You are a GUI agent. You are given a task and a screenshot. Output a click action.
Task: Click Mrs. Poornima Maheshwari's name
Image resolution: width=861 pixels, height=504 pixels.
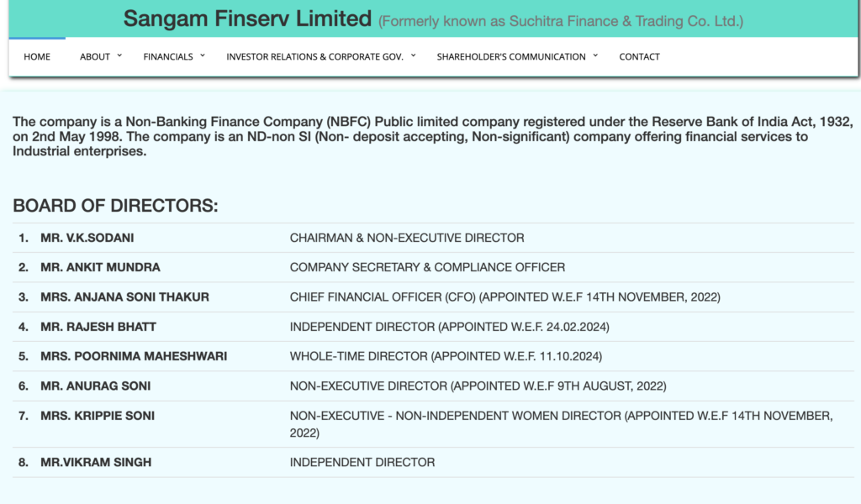point(134,356)
